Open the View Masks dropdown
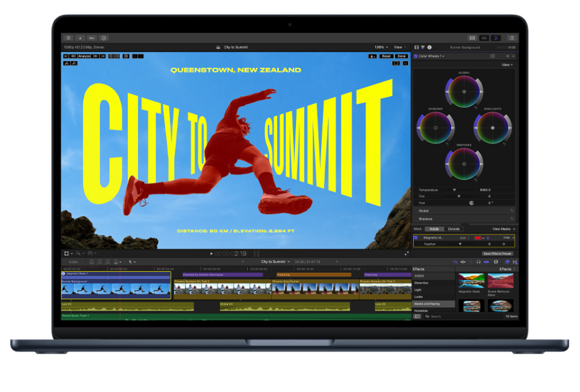The height and width of the screenshot is (392, 580). [504, 229]
